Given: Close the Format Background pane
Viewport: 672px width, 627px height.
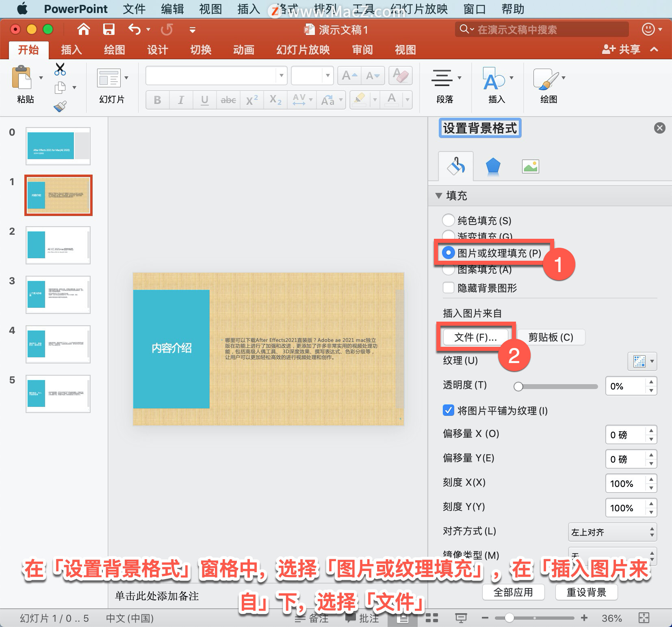Looking at the screenshot, I should point(659,128).
